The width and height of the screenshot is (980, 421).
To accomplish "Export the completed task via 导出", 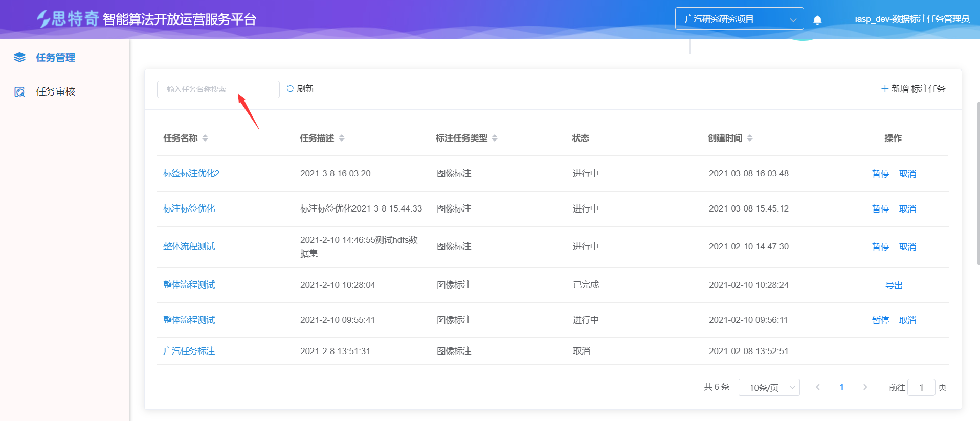I will point(894,285).
